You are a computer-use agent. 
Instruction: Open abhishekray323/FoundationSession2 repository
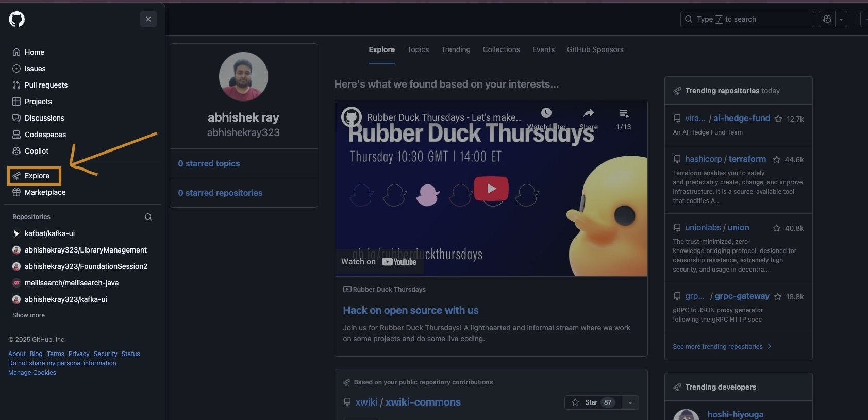pyautogui.click(x=86, y=266)
